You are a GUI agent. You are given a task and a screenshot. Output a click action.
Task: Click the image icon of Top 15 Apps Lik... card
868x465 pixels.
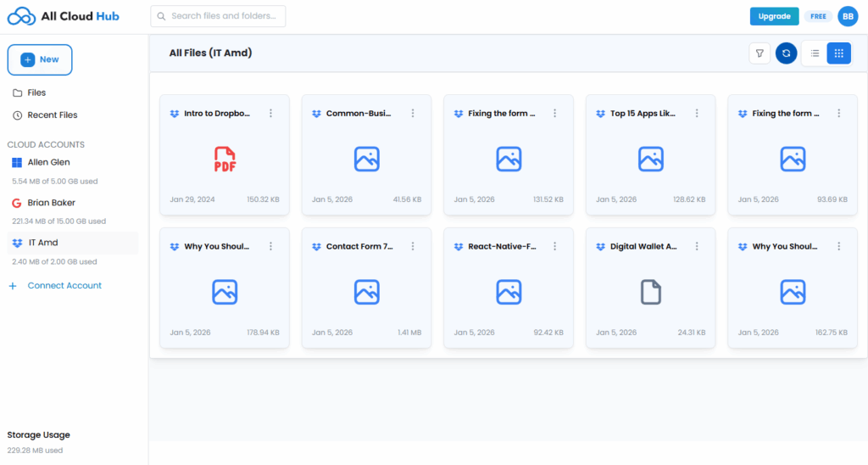[x=650, y=159]
